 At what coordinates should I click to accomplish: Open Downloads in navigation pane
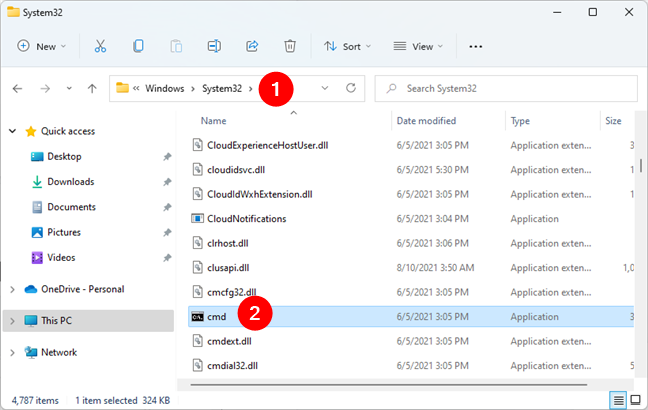pos(70,182)
